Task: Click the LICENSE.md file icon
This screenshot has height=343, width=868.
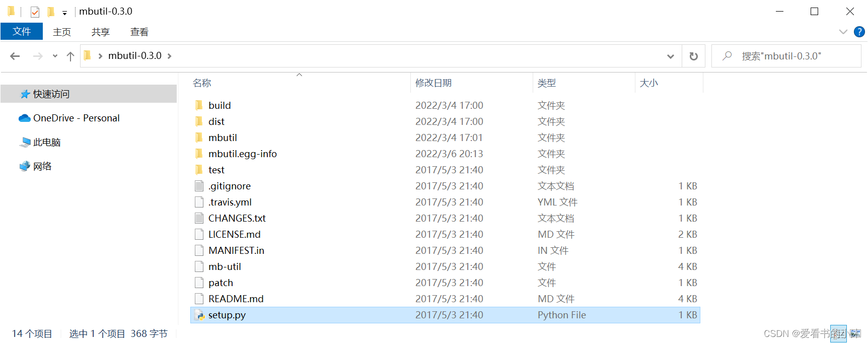Action: [x=199, y=234]
